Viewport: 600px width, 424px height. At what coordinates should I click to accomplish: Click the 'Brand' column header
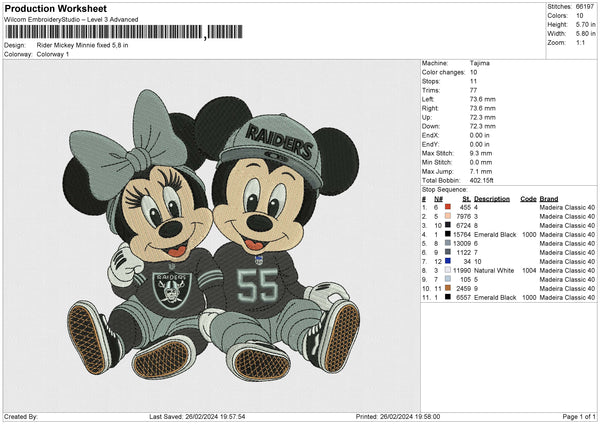tap(549, 199)
